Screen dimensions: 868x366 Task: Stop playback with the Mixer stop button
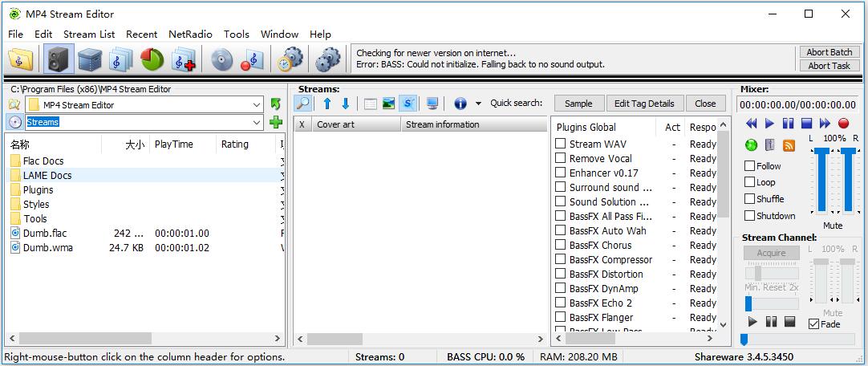coord(806,123)
